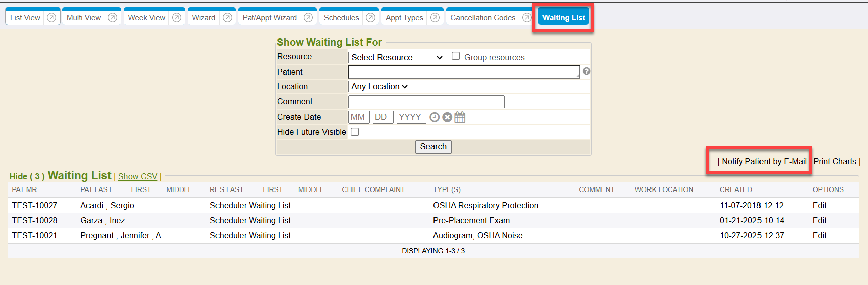Viewport: 868px width, 285px height.
Task: Click the pop-out arrow icon beside List View
Action: coord(51,18)
